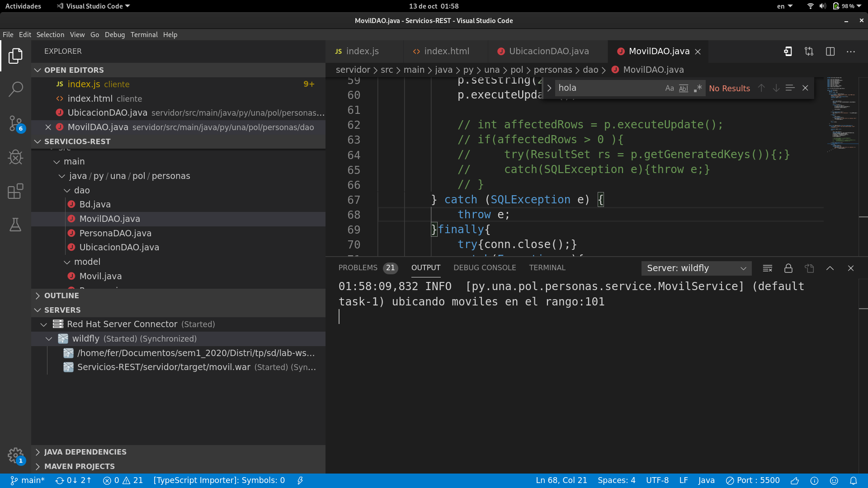Toggle Match Whole Word in find

(684, 89)
